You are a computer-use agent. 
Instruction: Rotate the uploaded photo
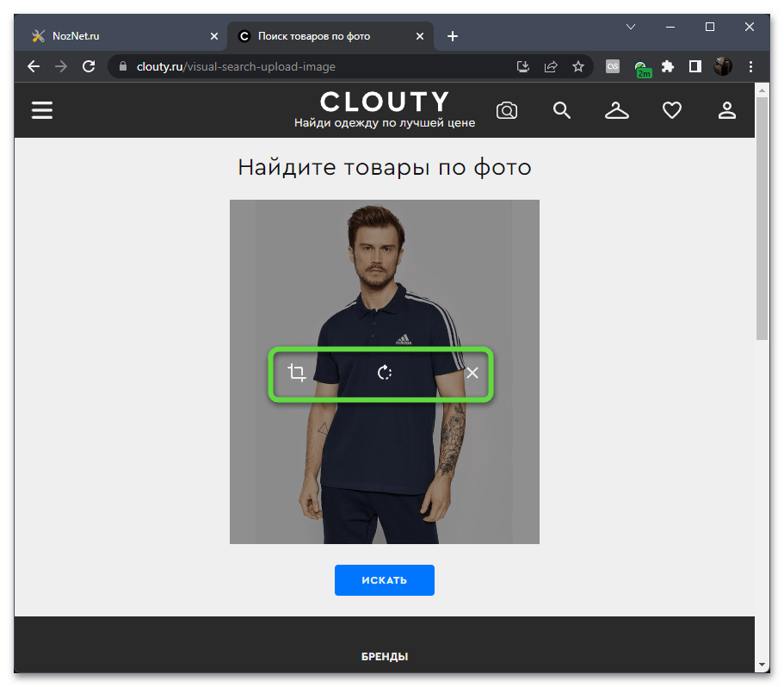(x=384, y=373)
